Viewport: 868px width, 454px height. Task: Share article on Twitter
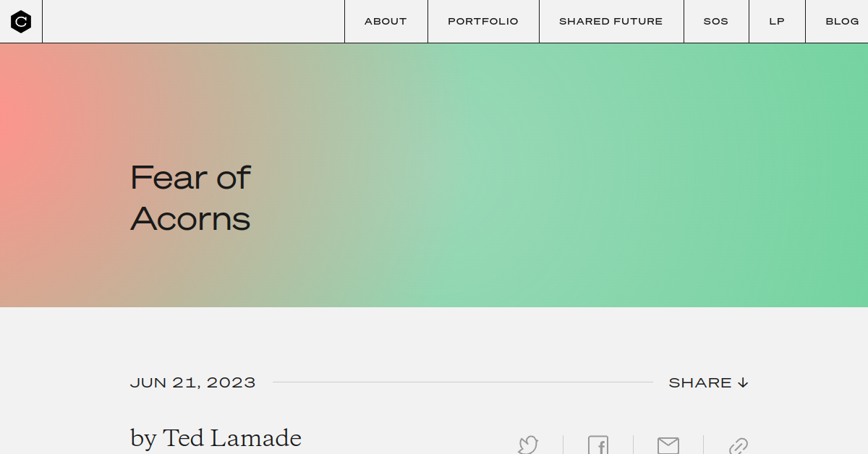(528, 445)
